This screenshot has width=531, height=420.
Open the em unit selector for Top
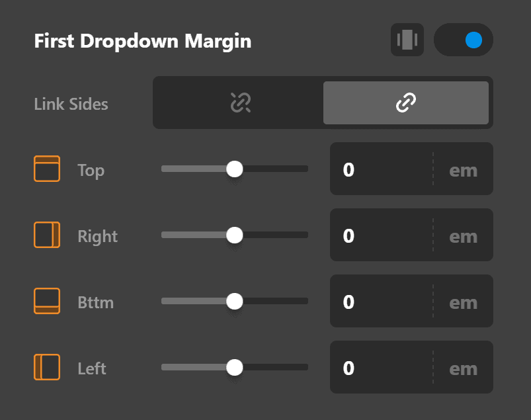[x=463, y=169]
